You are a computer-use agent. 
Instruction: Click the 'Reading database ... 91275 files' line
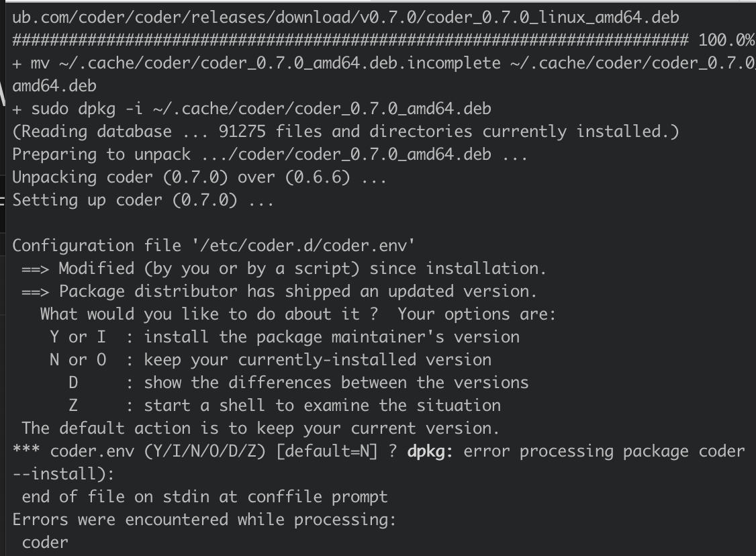point(346,132)
